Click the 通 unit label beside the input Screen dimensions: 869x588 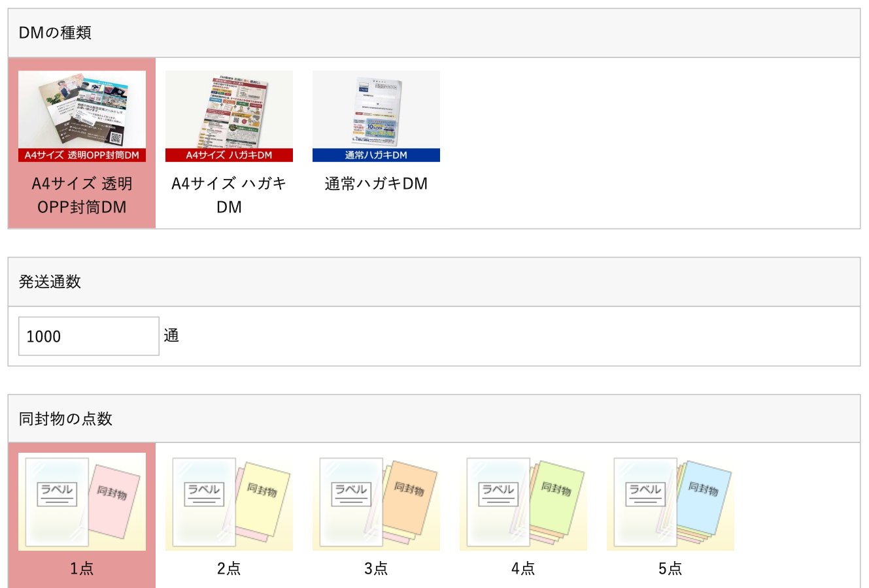171,336
